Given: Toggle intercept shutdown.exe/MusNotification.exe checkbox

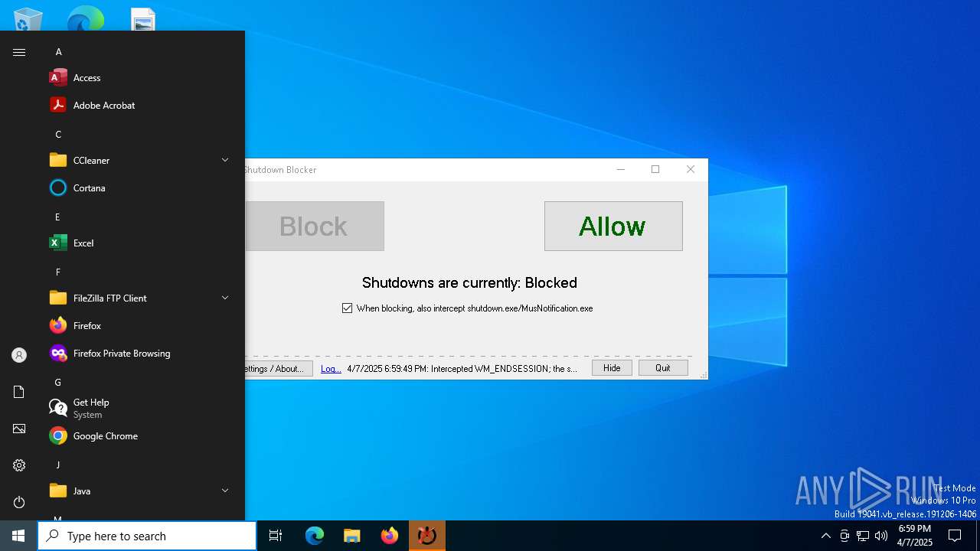Looking at the screenshot, I should pos(348,308).
